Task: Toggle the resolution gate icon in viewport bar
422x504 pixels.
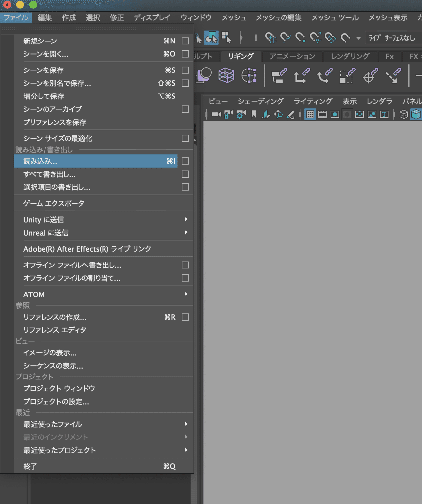Action: [x=335, y=114]
